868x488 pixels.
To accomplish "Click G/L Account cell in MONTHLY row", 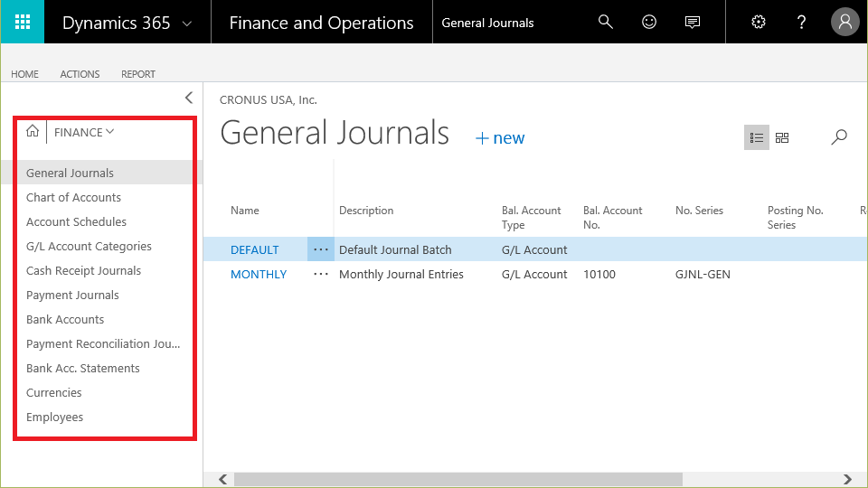I will click(534, 274).
